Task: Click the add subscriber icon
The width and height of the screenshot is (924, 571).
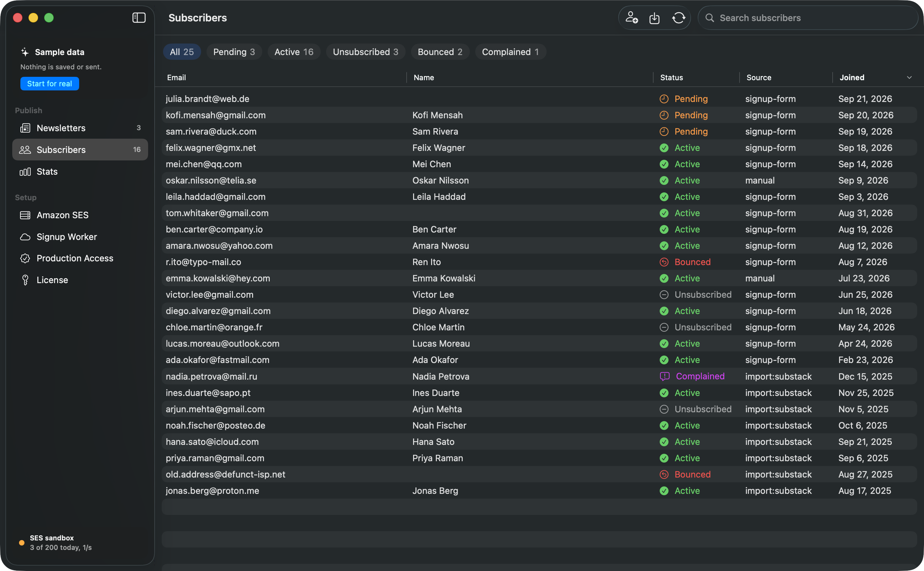Action: point(632,18)
